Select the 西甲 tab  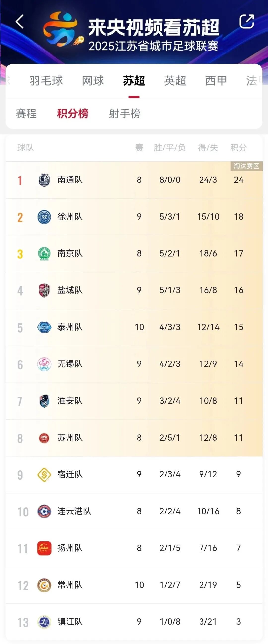pos(216,81)
